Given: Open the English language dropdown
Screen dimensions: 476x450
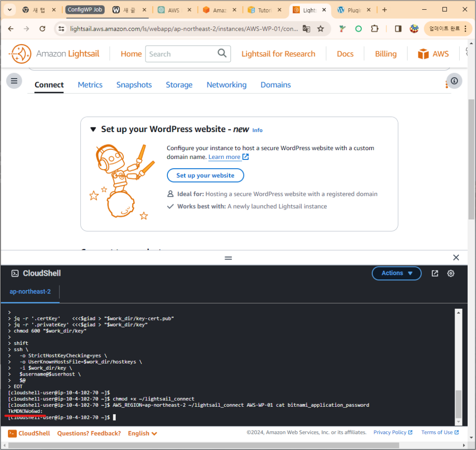Looking at the screenshot, I should [142, 433].
